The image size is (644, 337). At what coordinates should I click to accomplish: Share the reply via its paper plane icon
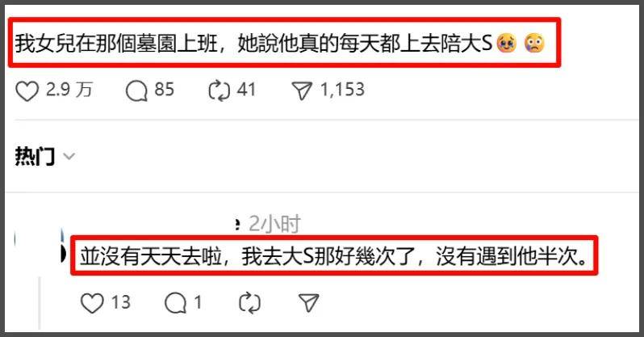tap(308, 303)
